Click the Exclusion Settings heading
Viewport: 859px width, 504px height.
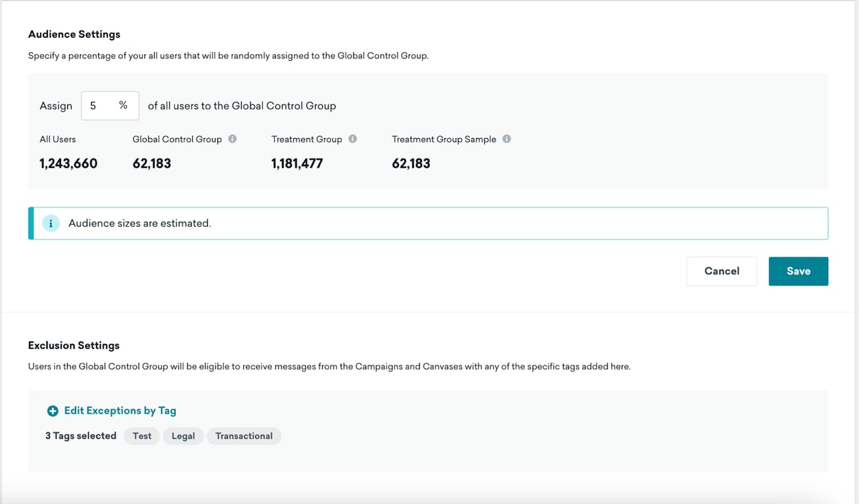[x=74, y=345]
